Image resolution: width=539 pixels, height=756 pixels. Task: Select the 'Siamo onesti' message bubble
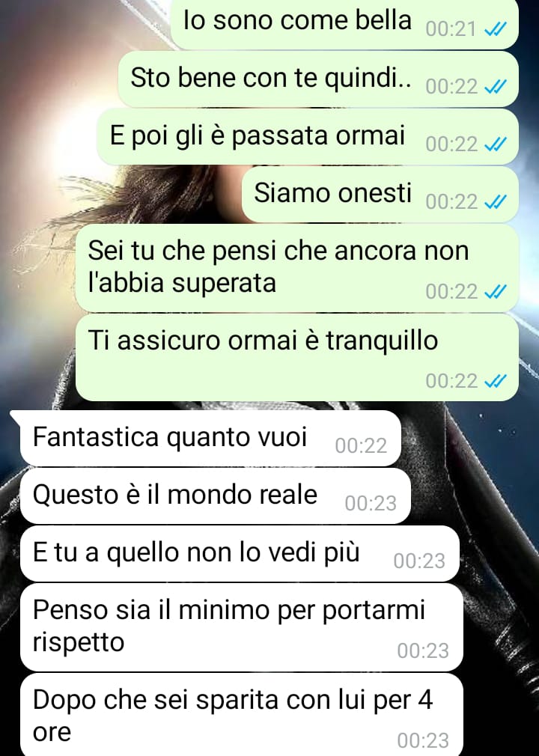click(380, 195)
